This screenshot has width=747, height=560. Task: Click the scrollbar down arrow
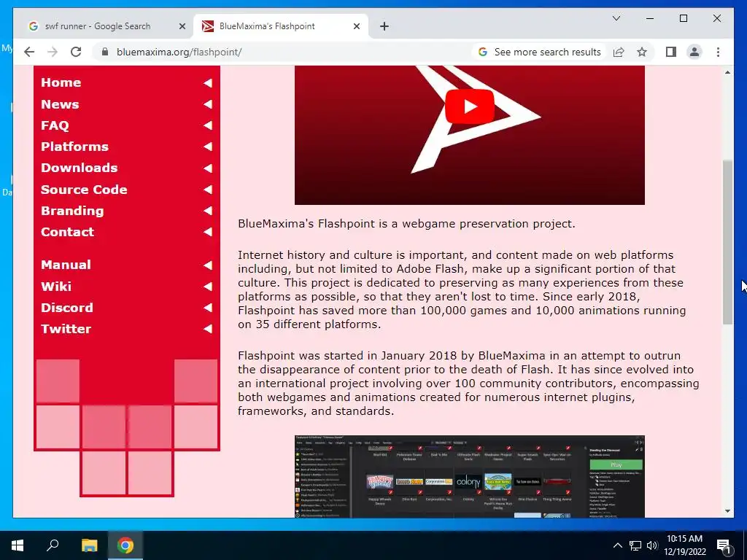pyautogui.click(x=727, y=511)
